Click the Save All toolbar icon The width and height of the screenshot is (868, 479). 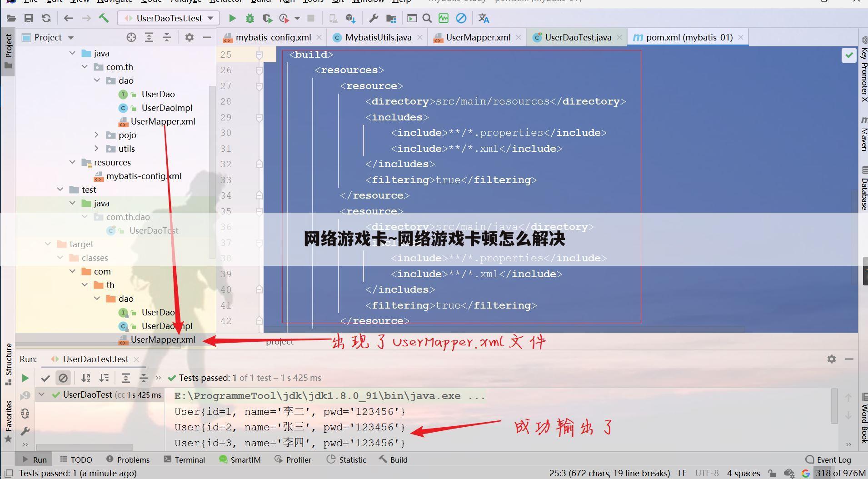[29, 18]
